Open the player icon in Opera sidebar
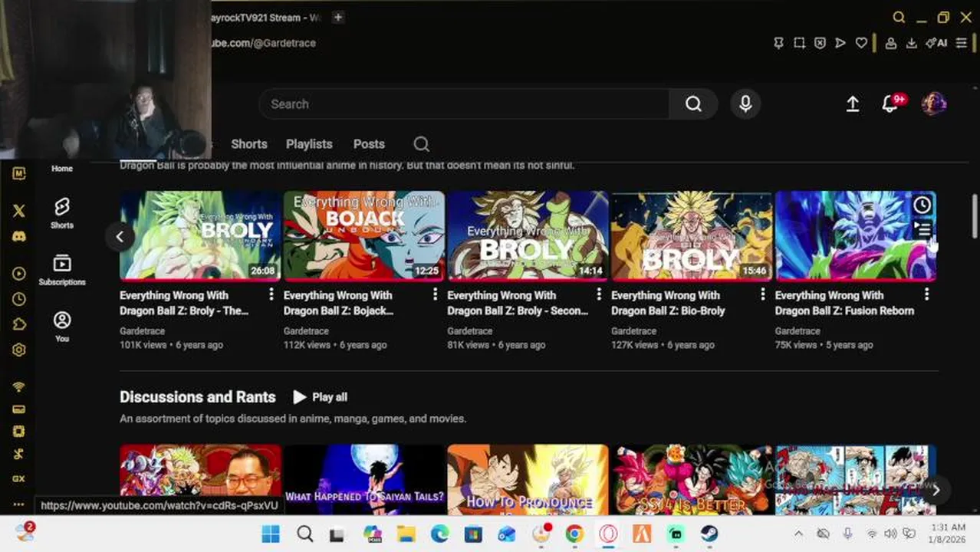 click(x=19, y=274)
